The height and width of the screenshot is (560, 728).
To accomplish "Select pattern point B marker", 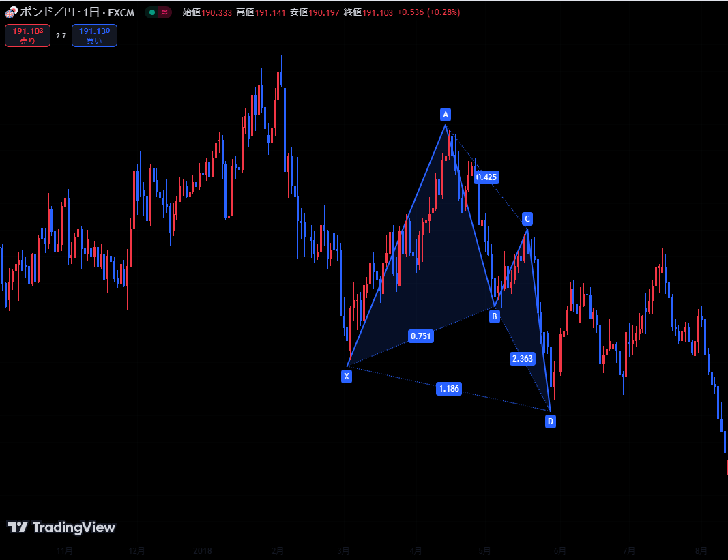I will pos(495,316).
